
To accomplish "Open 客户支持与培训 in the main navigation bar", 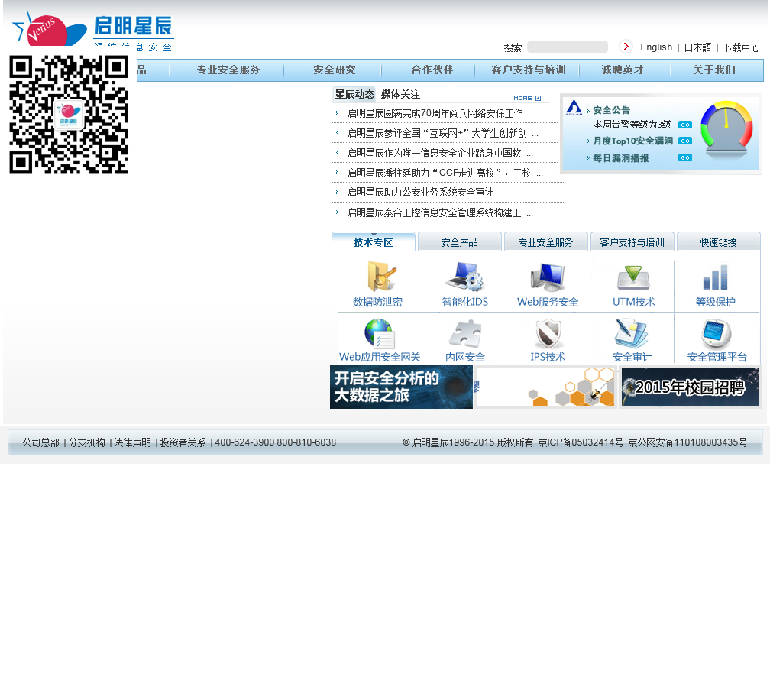I will coord(529,70).
